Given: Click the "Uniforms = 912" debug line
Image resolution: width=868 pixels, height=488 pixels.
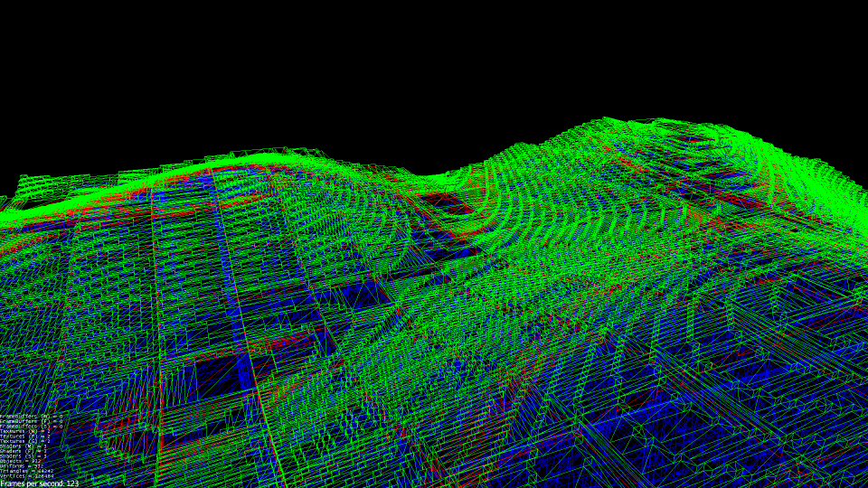Looking at the screenshot, I should coord(22,466).
